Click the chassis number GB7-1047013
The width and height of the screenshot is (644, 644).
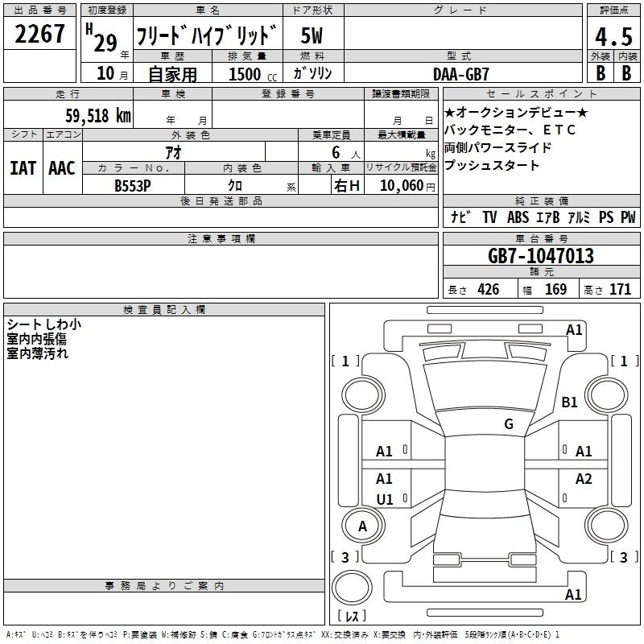coord(541,256)
